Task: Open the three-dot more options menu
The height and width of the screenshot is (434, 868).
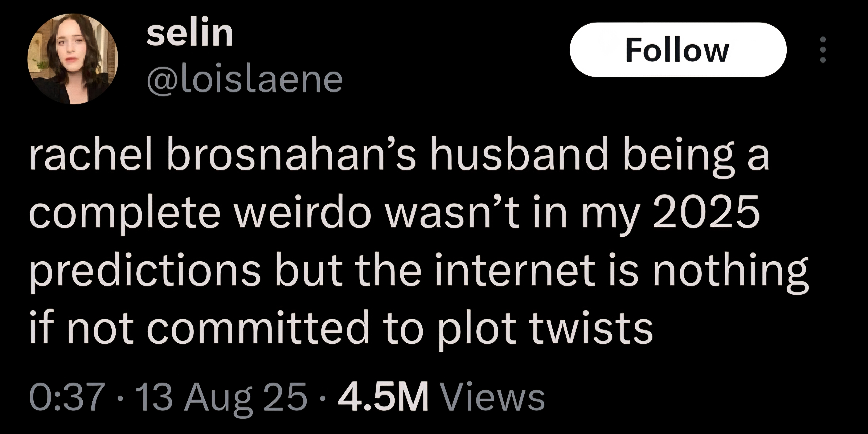Action: [823, 50]
